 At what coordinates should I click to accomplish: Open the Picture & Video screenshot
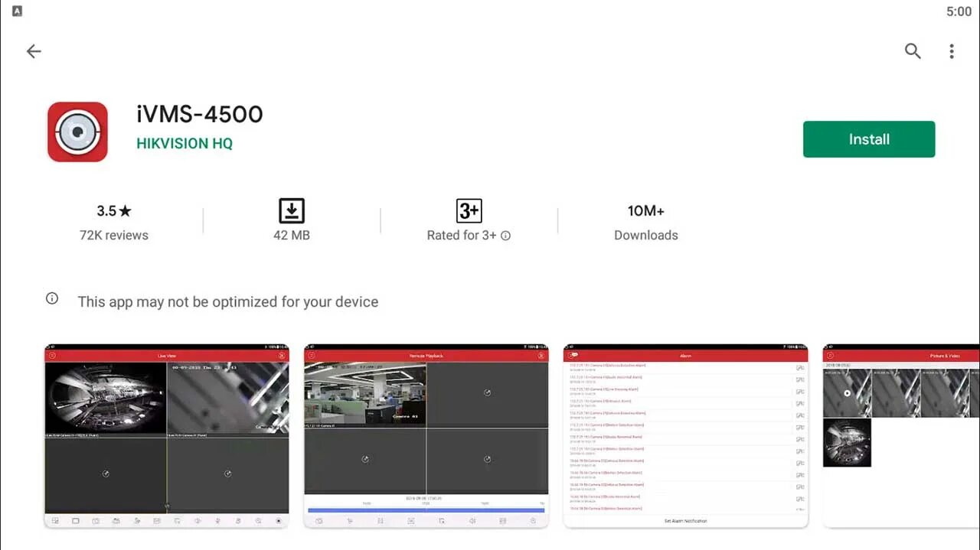(901, 436)
